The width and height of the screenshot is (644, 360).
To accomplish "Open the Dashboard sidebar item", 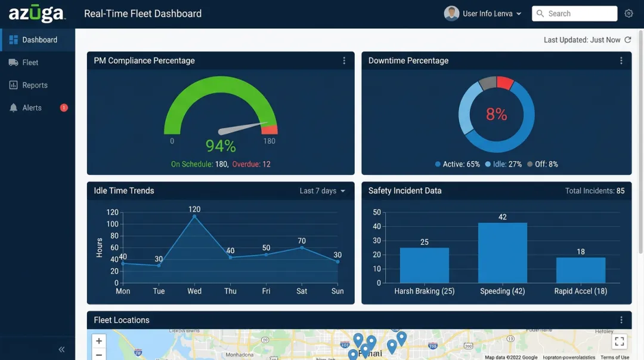I will pos(38,40).
